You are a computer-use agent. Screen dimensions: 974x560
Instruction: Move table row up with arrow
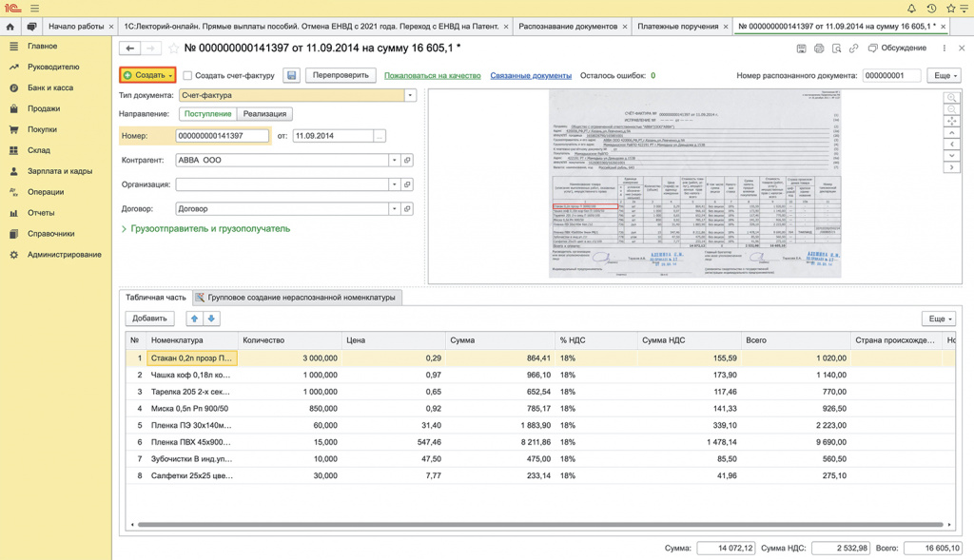coord(194,319)
